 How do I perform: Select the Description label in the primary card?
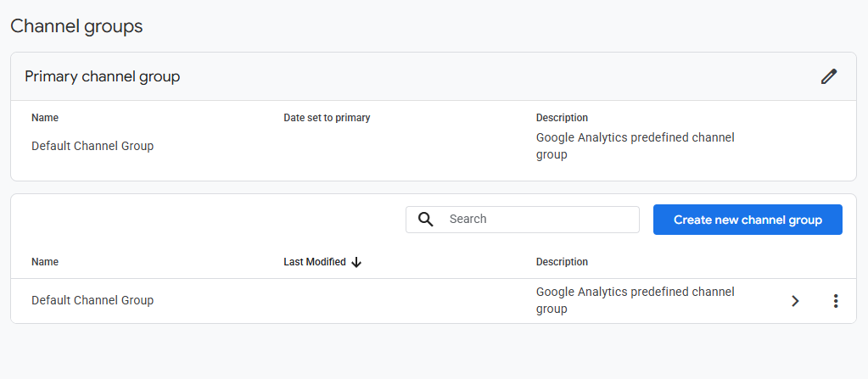562,118
